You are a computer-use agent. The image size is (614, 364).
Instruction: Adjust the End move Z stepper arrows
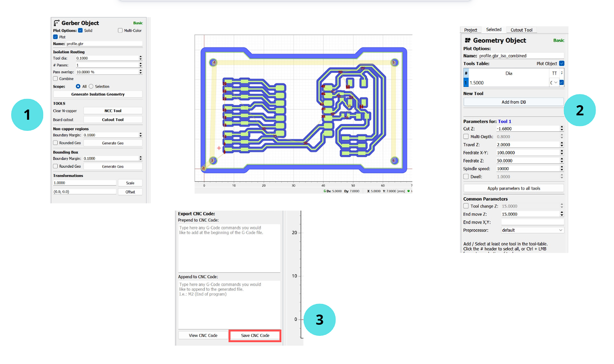pyautogui.click(x=562, y=214)
